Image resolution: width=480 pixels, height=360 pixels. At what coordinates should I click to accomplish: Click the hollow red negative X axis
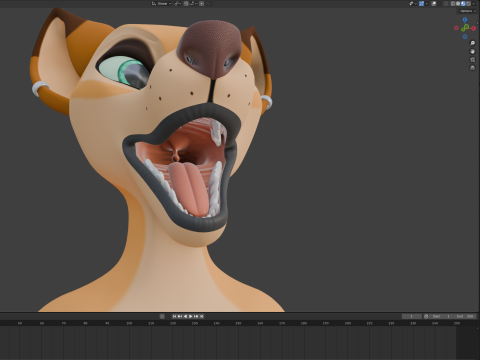(x=456, y=28)
